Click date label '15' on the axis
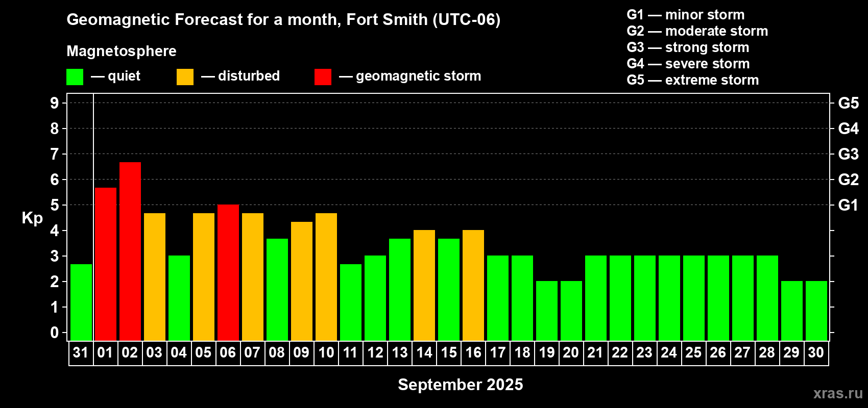This screenshot has height=408, width=868. coord(448,353)
